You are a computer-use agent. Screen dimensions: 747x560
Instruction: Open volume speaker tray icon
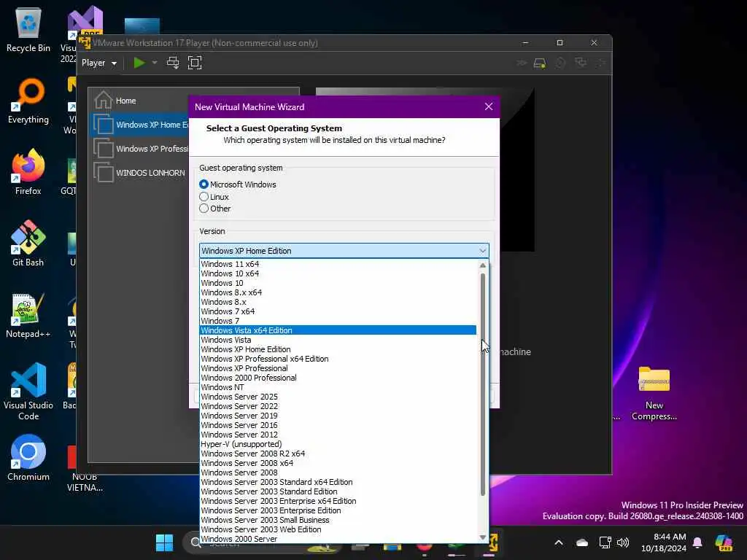623,542
